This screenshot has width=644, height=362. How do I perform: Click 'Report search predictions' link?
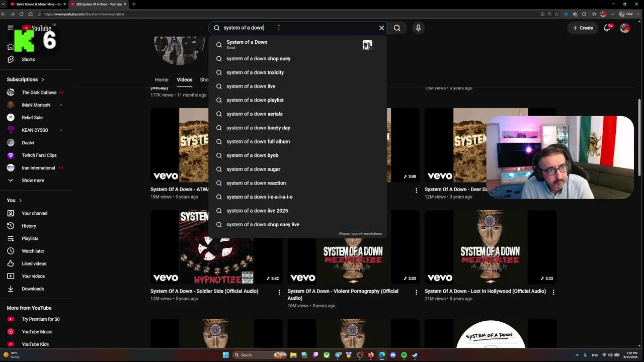pyautogui.click(x=360, y=234)
